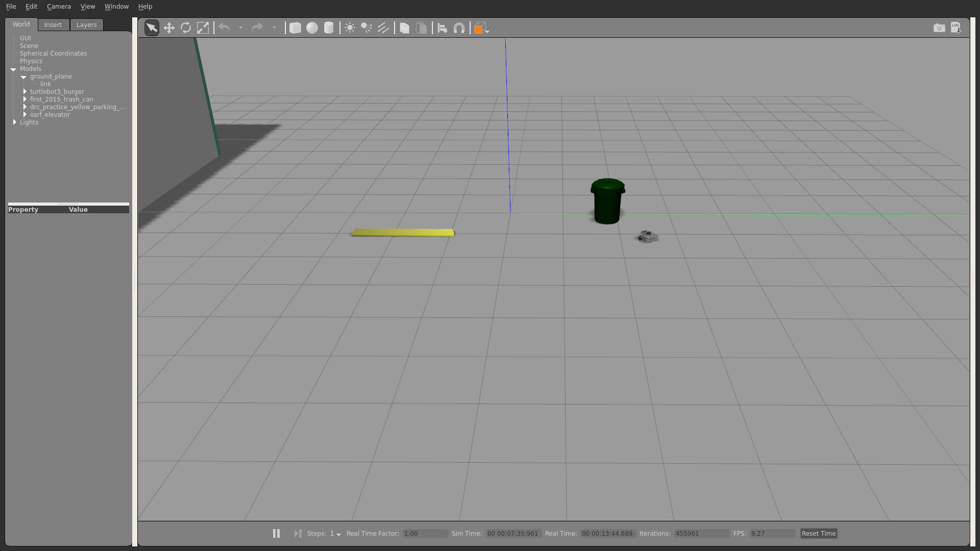
Task: Open the Window menu
Action: coord(116,7)
